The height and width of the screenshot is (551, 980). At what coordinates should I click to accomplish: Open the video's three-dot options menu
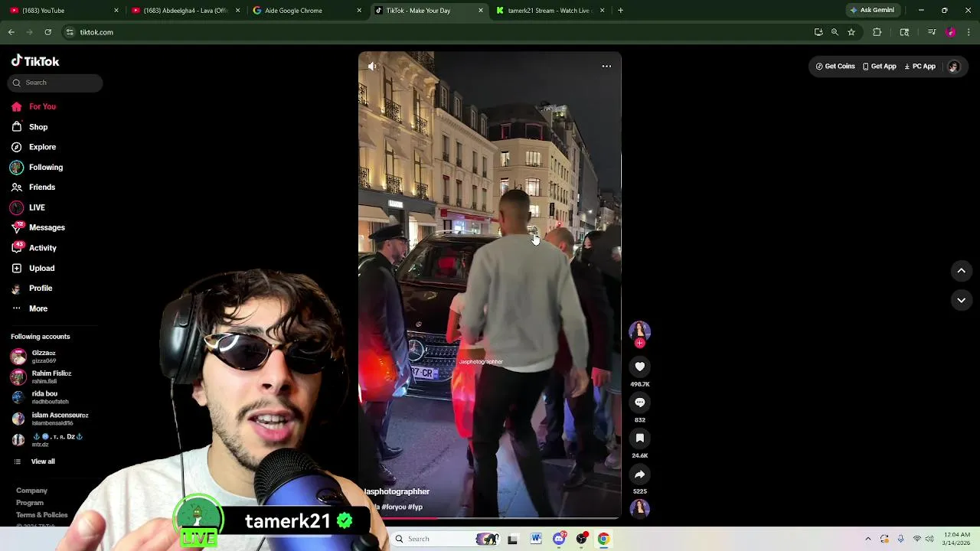point(606,67)
